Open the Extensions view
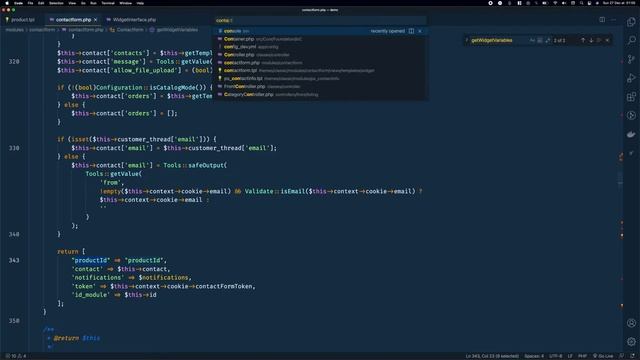The width and height of the screenshot is (640, 360). [x=631, y=97]
